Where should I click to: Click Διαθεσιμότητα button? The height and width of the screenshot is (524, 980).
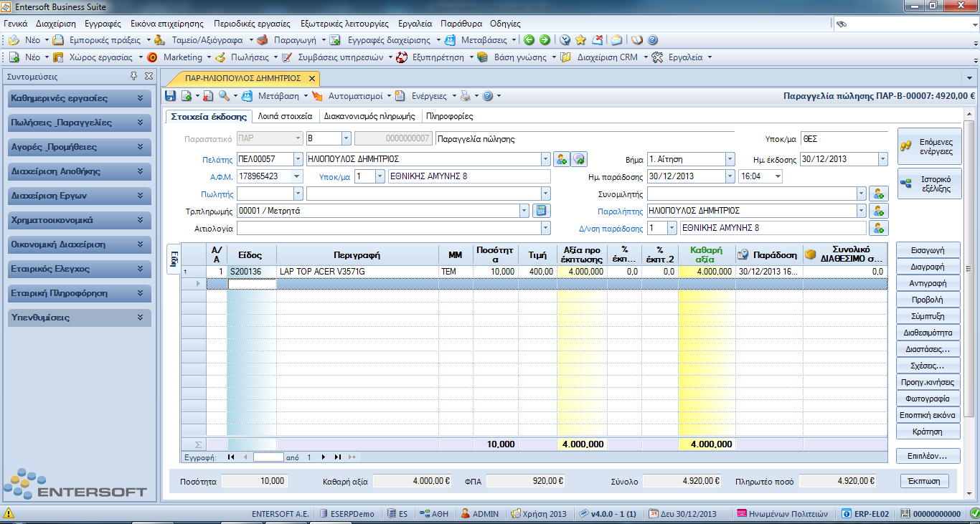pos(928,333)
